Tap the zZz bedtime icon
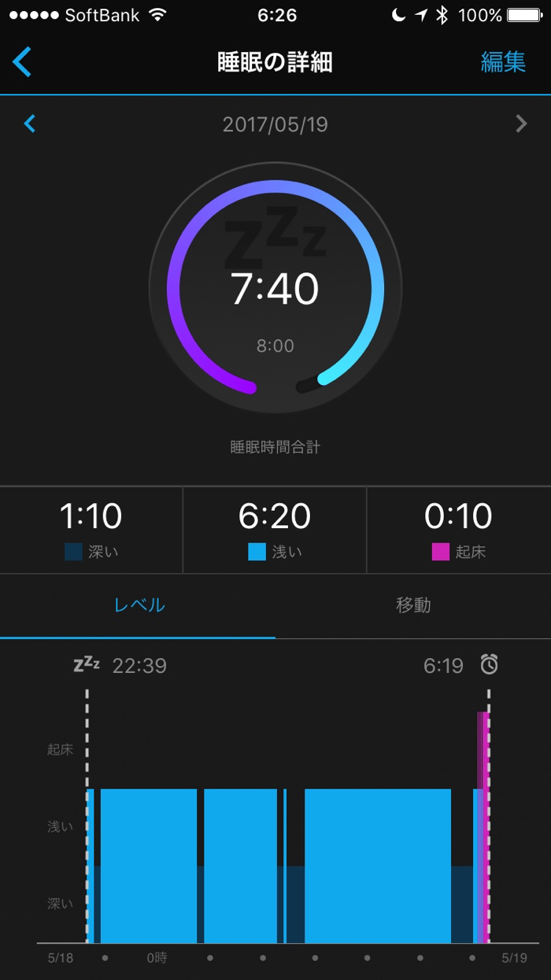Viewport: 551px width, 980px height. point(87,665)
